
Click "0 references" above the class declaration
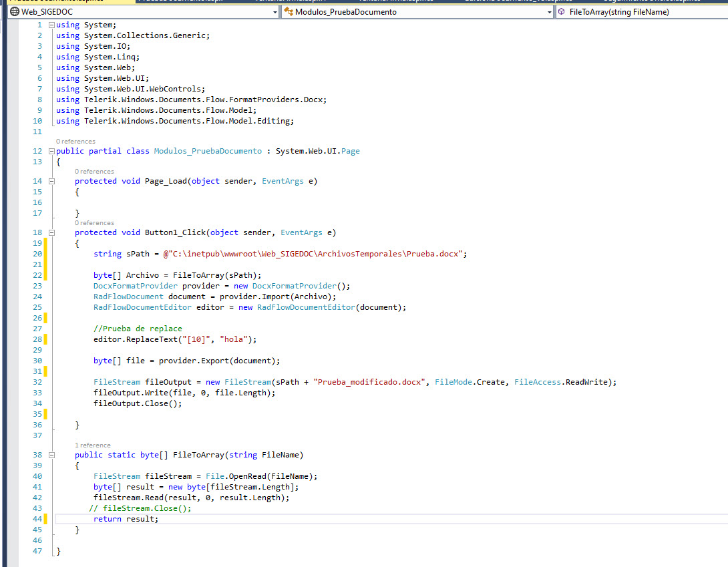(75, 142)
